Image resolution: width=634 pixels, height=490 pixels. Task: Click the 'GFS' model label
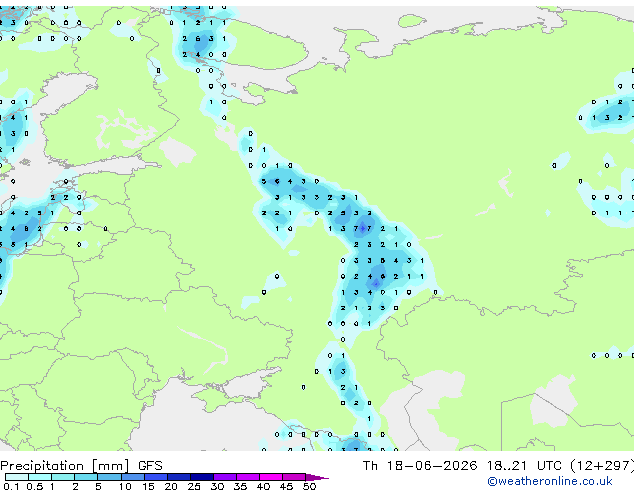point(150,466)
